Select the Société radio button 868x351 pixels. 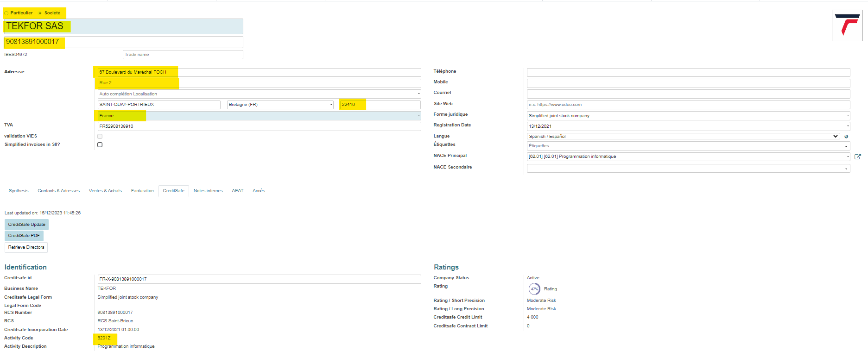coord(40,13)
